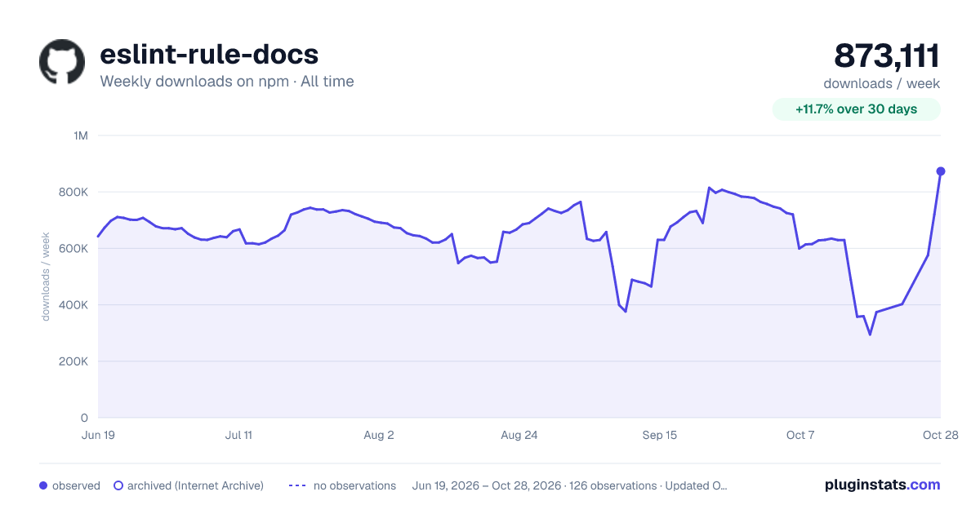Screen dimensions: 980x514
Task: Click the Sep 15 x-axis label
Action: [660, 435]
